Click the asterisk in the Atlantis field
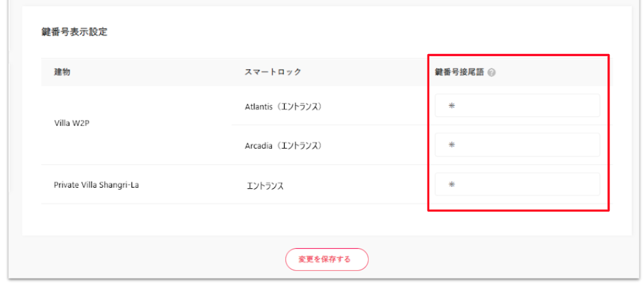The height and width of the screenshot is (283, 644). pyautogui.click(x=452, y=106)
